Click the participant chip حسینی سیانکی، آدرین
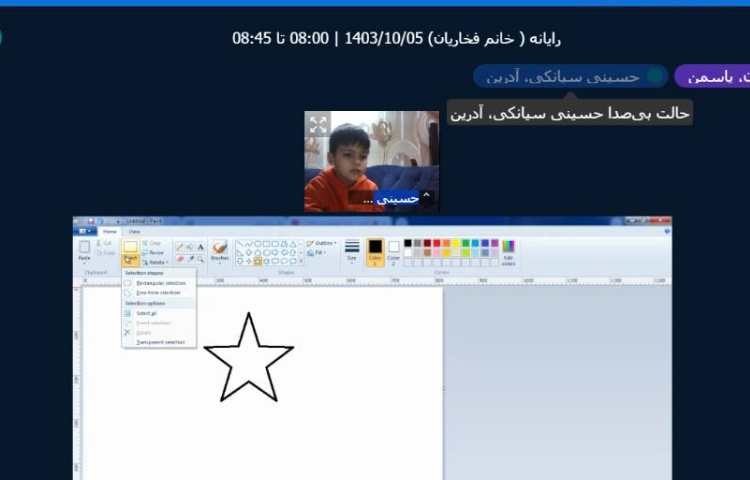This screenshot has height=480, width=750. (570, 76)
